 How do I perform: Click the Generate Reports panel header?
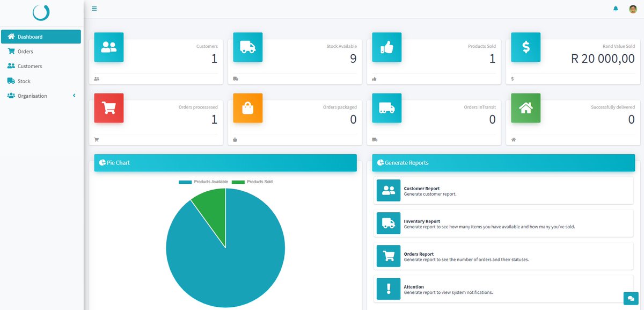tap(503, 163)
